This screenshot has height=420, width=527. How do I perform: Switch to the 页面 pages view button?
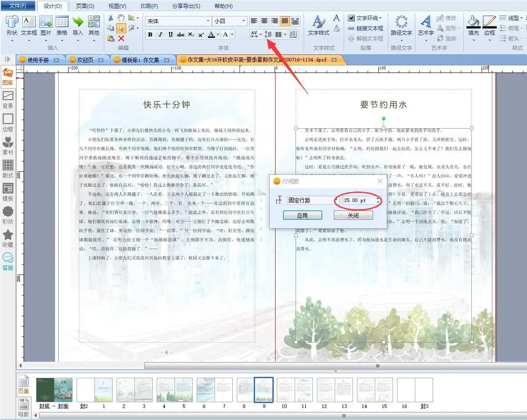[x=24, y=384]
